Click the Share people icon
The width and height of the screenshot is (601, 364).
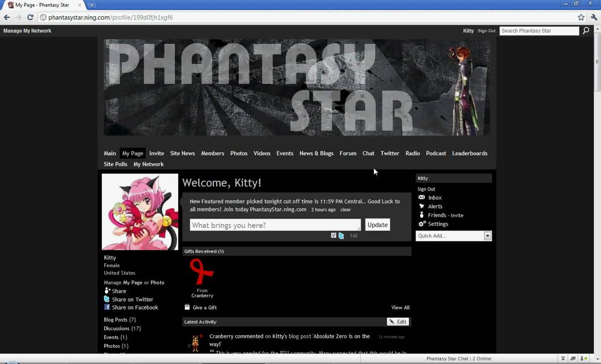point(107,291)
